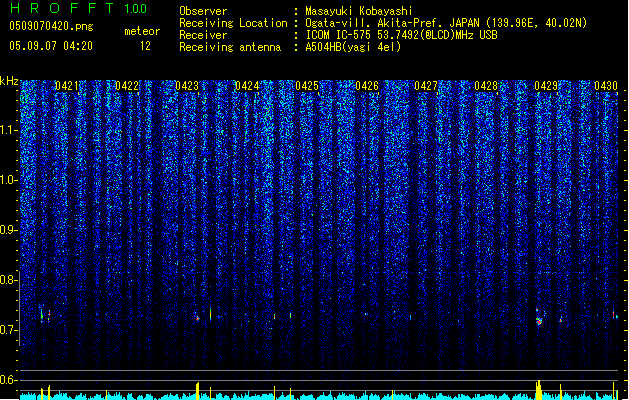Select the ICOM IC-575 receiver text
629x400 pixels.
pos(401,35)
